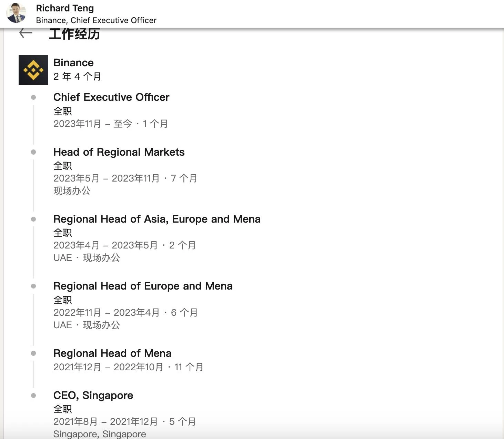The height and width of the screenshot is (439, 504).
Task: Click the duration text 2 年 4 个月 under Binance
Action: pyautogui.click(x=77, y=77)
